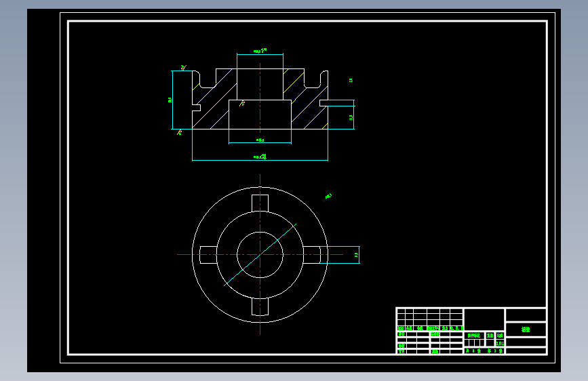
Task: Pick the bore diameter dimension text above section view
Action: click(x=260, y=51)
